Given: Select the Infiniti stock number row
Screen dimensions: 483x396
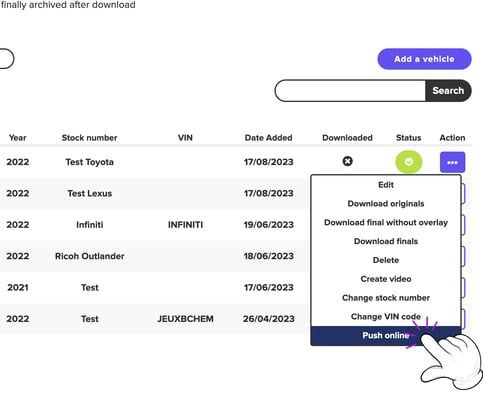Looking at the screenshot, I should pyautogui.click(x=155, y=225).
